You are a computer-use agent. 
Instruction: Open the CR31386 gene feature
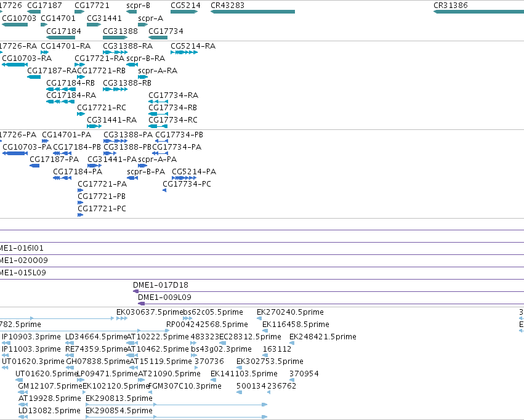point(478,12)
